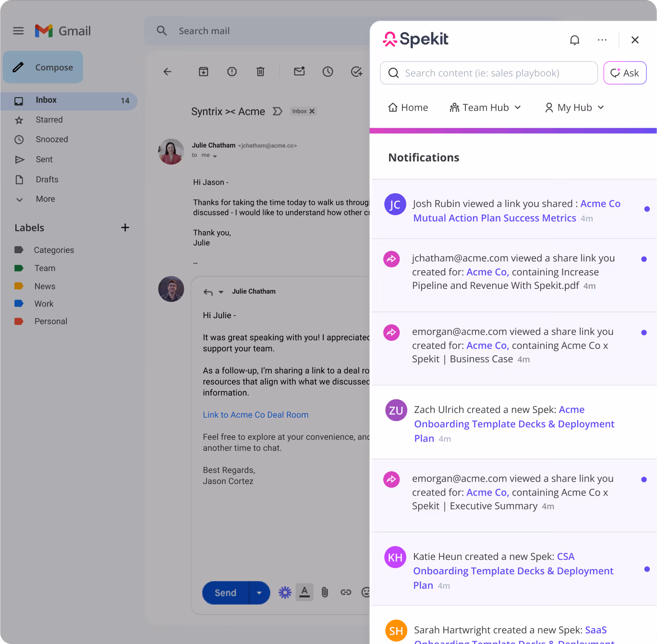
Task: Open the Inbox folder
Action: pos(69,100)
